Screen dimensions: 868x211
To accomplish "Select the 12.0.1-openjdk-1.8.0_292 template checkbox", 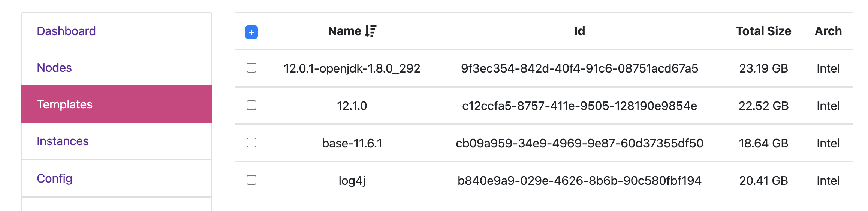I will (251, 68).
